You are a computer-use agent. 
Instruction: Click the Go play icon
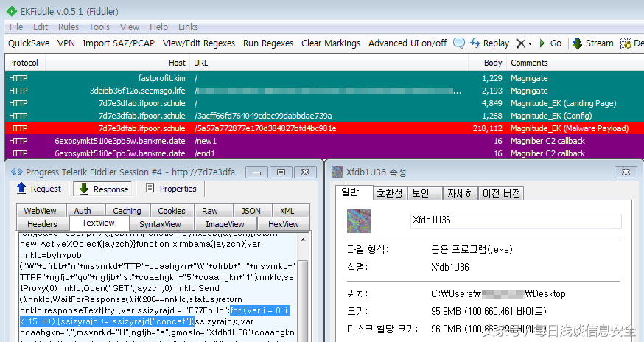click(x=543, y=43)
